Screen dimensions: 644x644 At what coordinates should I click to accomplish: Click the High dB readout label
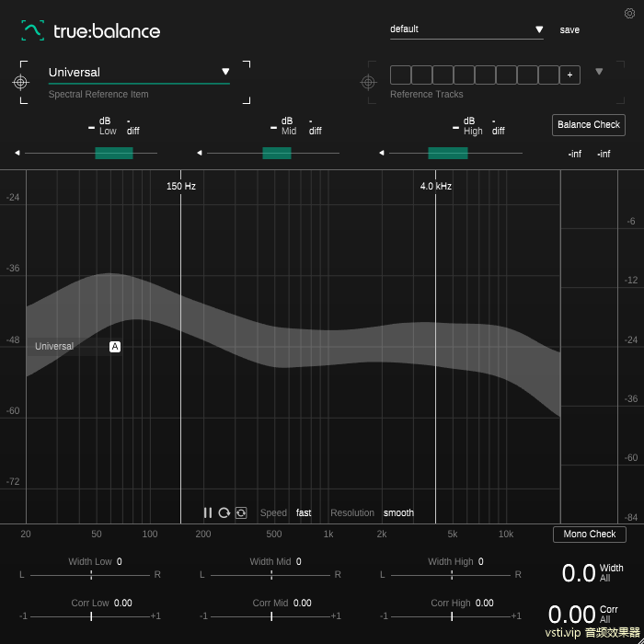469,121
